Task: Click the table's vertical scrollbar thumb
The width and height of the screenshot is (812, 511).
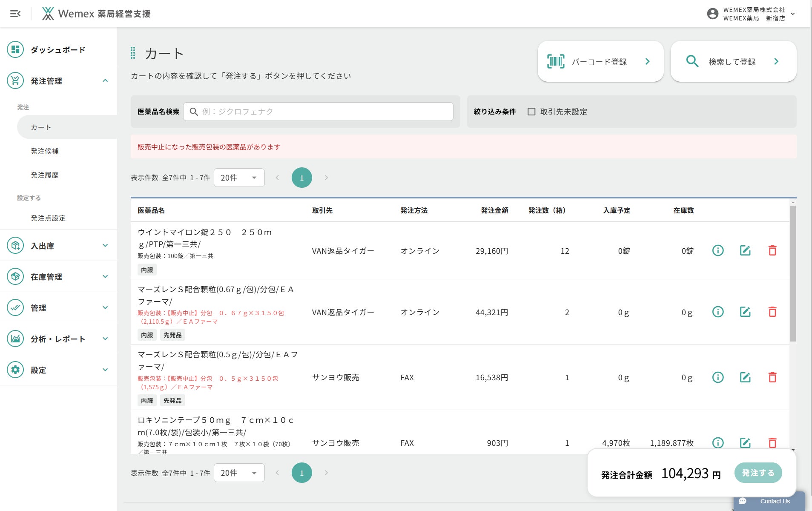Action: click(x=793, y=273)
